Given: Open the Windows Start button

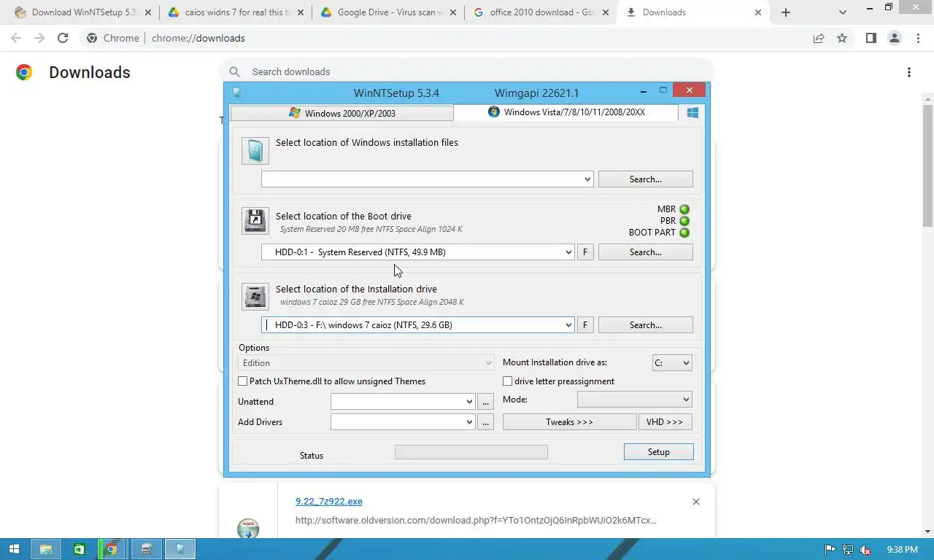Looking at the screenshot, I should (x=14, y=549).
